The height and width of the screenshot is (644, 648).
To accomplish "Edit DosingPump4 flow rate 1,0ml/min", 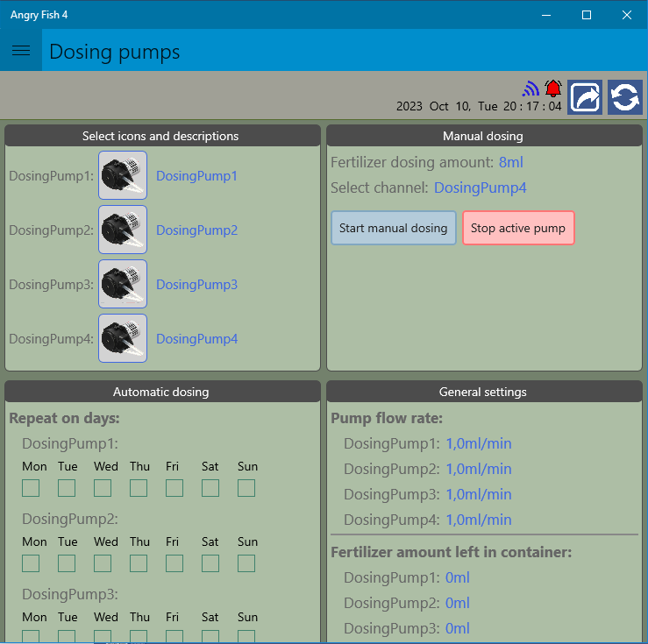I will tap(479, 520).
